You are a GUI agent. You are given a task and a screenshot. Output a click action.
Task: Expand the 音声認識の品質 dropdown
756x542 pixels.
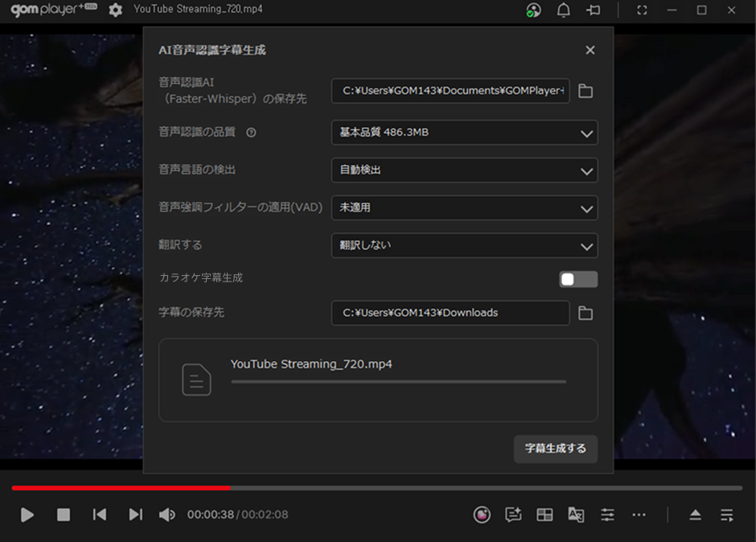click(464, 133)
